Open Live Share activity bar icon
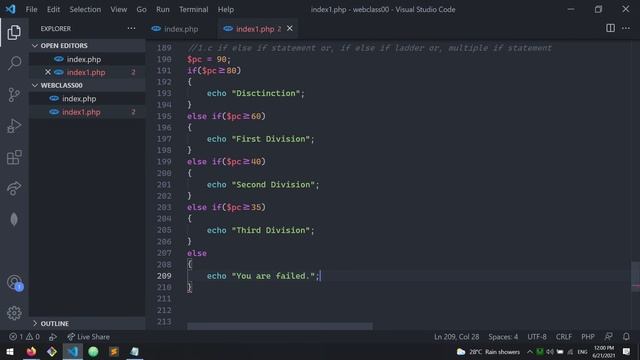Image resolution: width=640 pixels, height=360 pixels. [14, 188]
